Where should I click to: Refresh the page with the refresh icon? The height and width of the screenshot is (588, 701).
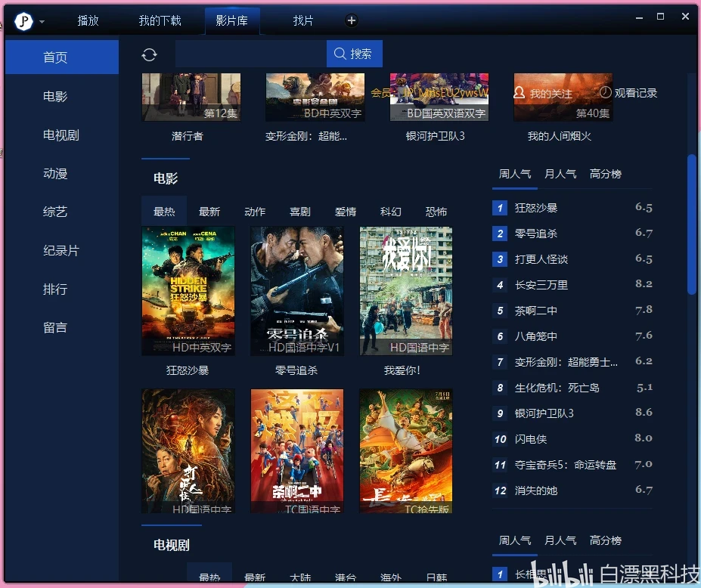(x=149, y=55)
